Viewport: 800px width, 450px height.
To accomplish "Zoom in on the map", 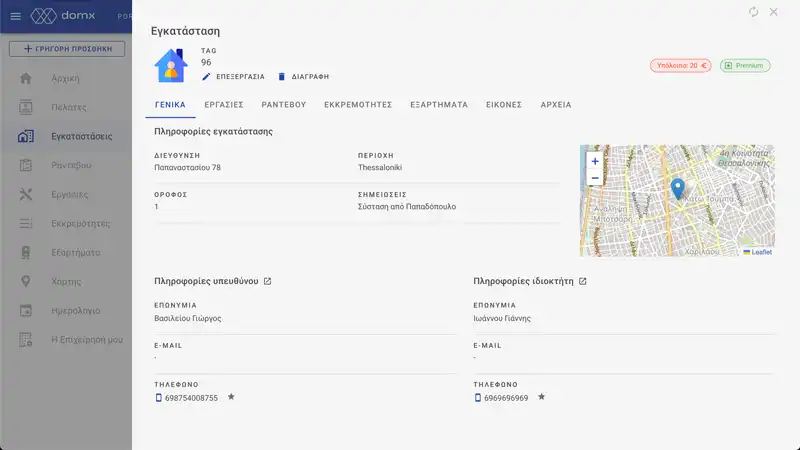I will 595,161.
